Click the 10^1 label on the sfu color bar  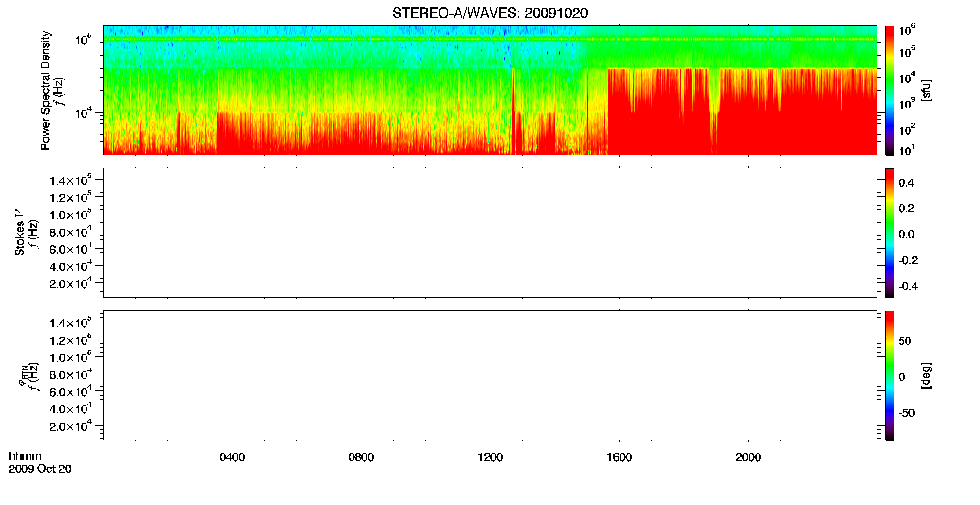click(907, 150)
